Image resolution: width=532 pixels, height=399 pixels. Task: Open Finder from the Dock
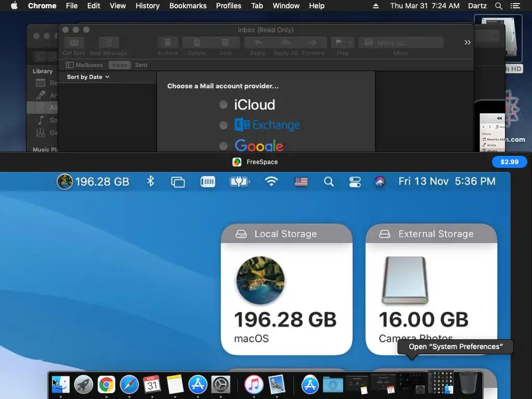pyautogui.click(x=61, y=384)
